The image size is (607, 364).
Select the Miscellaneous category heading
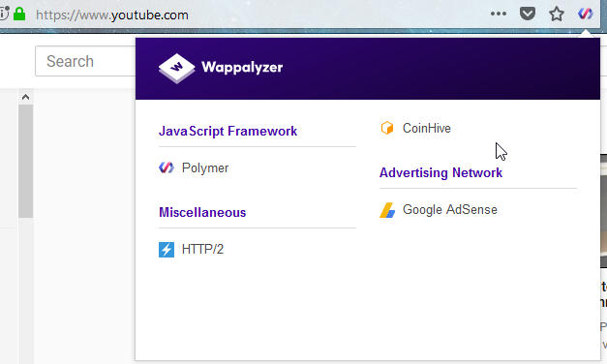click(202, 212)
